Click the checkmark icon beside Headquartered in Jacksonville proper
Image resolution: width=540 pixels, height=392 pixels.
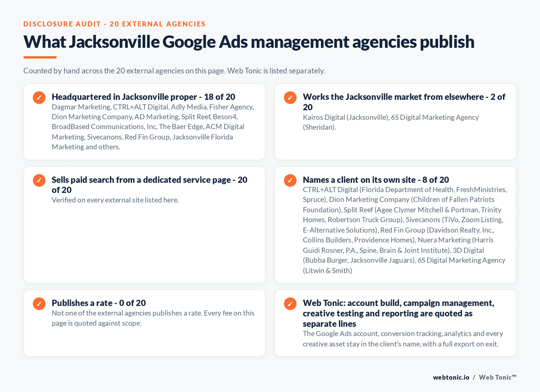click(39, 97)
